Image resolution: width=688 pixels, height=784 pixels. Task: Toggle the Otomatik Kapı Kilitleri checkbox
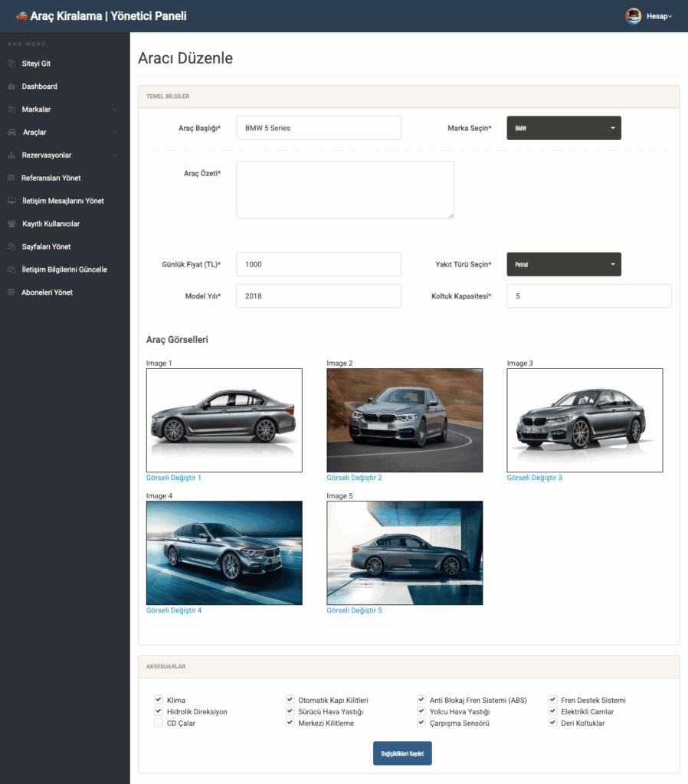tap(290, 700)
